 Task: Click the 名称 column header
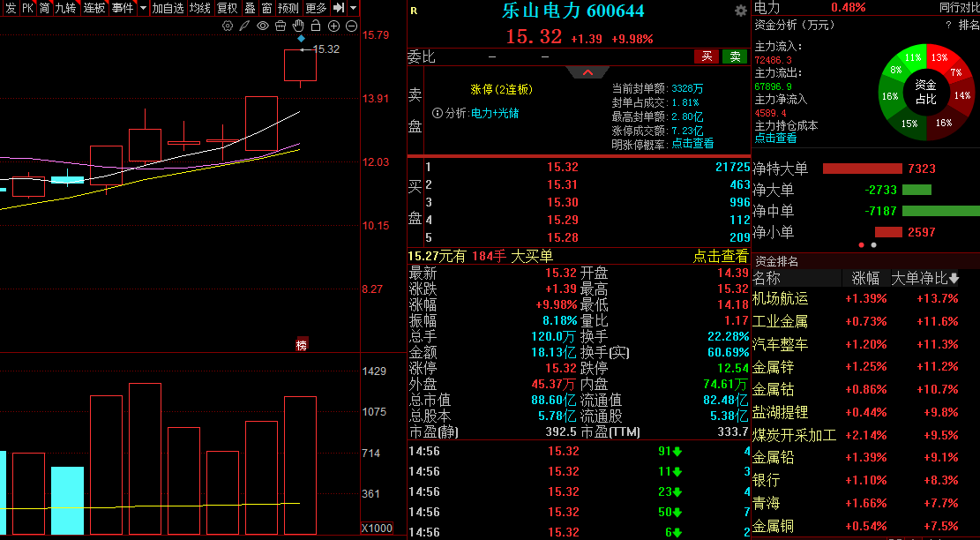(767, 278)
